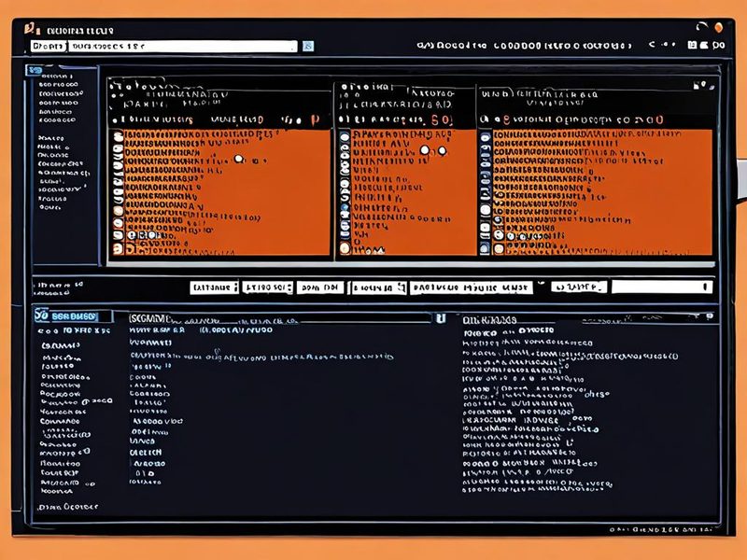
Task: Toggle the bottom orange circle in the right orange panel
Action: 499,248
